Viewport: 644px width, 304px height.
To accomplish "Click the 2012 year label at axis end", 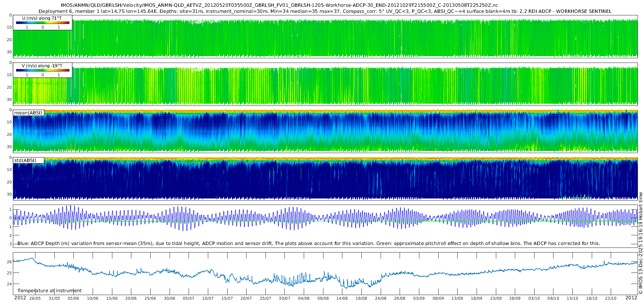I will [631, 298].
